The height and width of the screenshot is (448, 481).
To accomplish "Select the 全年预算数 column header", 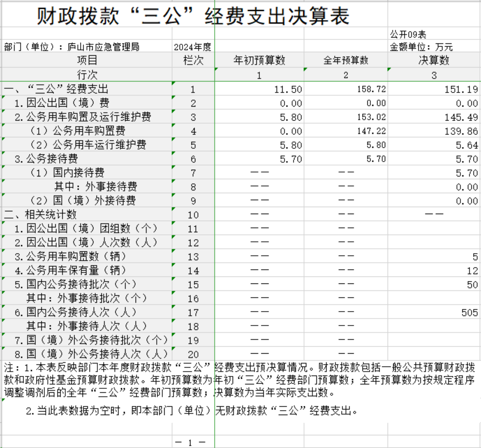I will pyautogui.click(x=346, y=60).
